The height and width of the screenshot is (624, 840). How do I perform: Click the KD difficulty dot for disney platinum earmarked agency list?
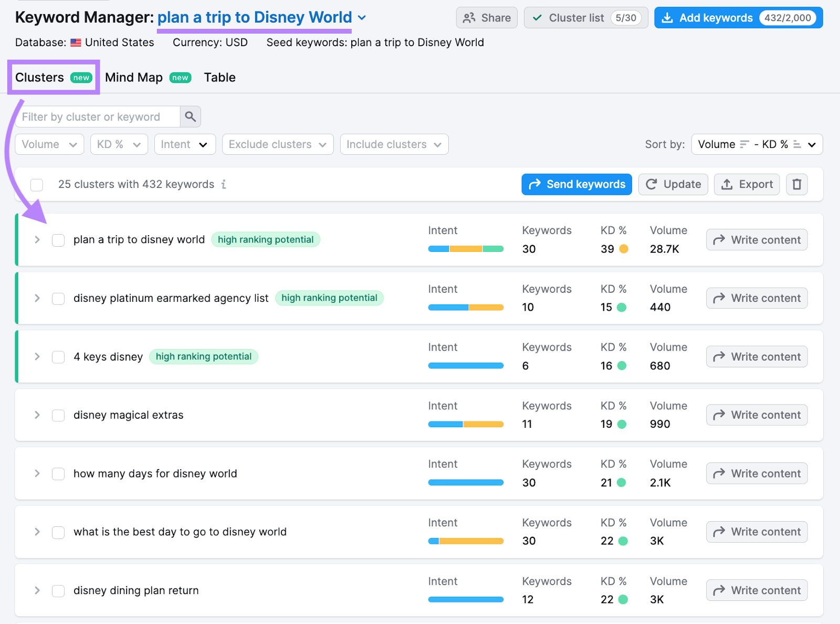(x=622, y=308)
